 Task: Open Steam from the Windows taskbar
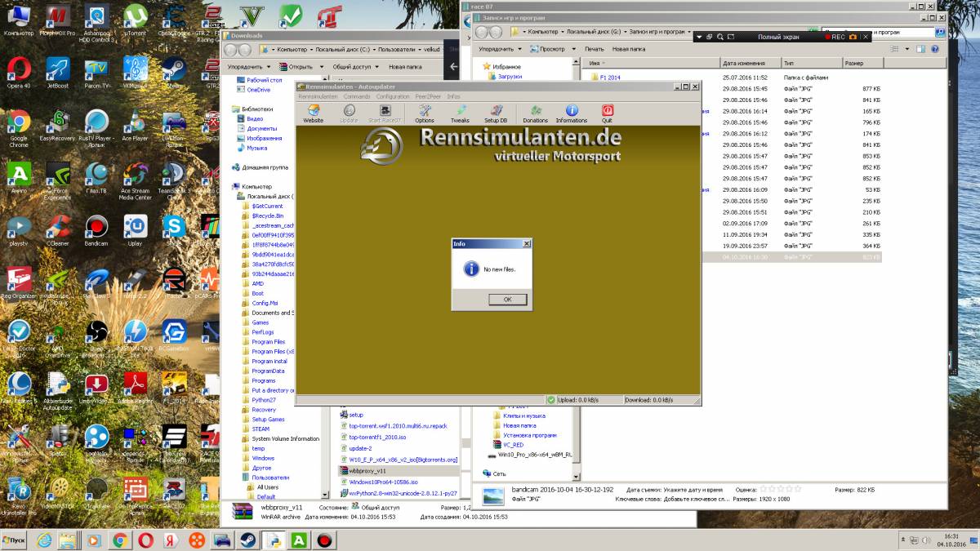pos(247,540)
